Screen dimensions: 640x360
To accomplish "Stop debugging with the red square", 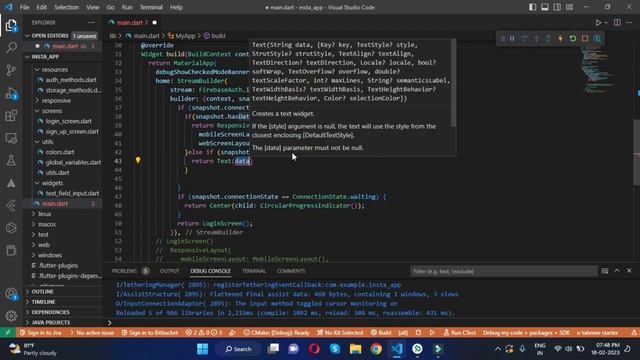I will (585, 38).
